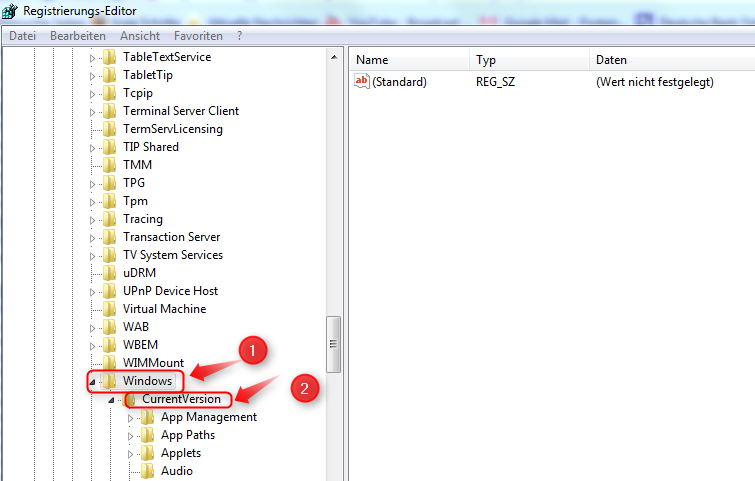This screenshot has height=481, width=755.
Task: Click the REG_SZ type cell
Action: pos(495,82)
